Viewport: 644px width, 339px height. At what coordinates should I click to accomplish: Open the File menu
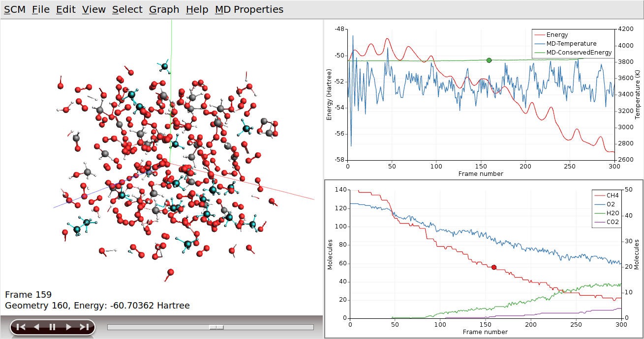click(40, 9)
